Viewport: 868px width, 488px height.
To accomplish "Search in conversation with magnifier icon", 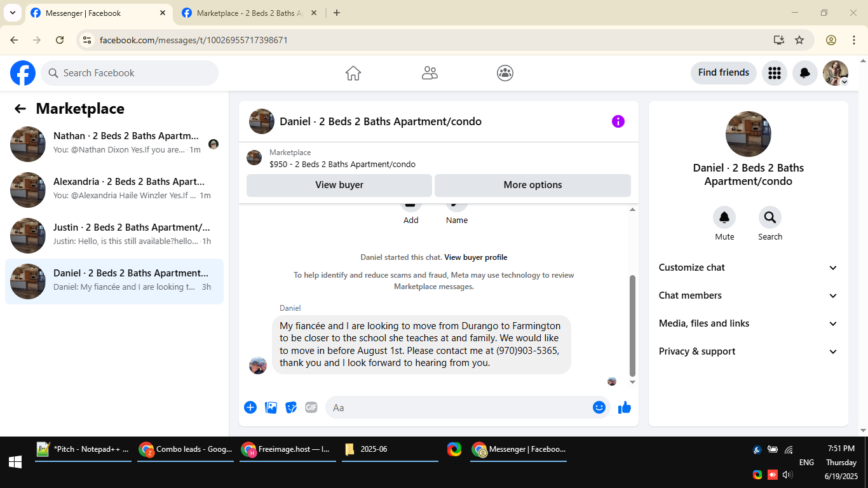I will point(770,218).
